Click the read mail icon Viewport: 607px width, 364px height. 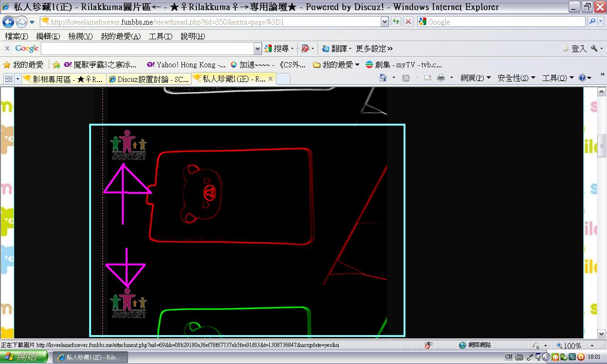tap(428, 78)
